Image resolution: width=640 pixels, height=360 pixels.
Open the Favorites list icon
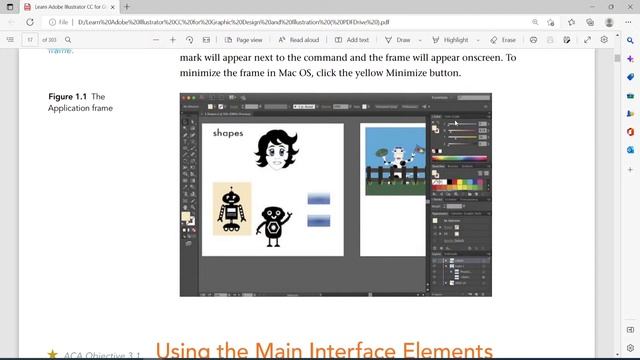[571, 22]
